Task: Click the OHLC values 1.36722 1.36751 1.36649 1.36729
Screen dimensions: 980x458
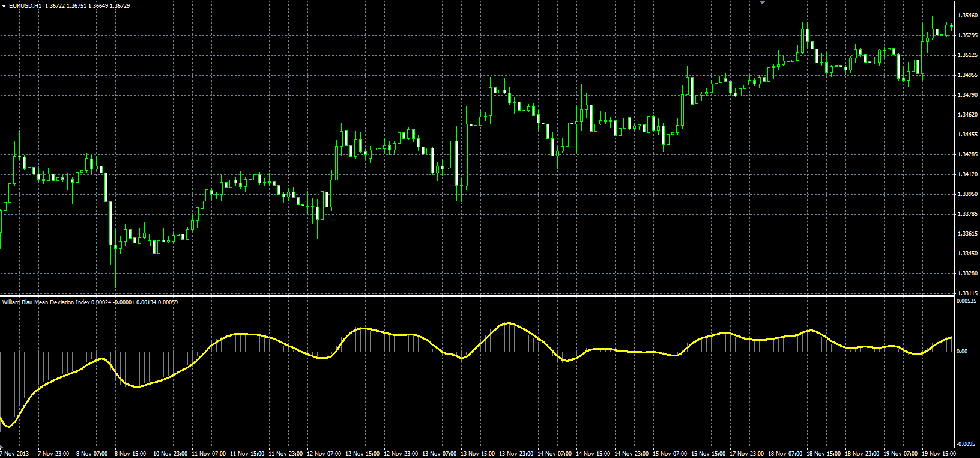Action: (x=88, y=5)
